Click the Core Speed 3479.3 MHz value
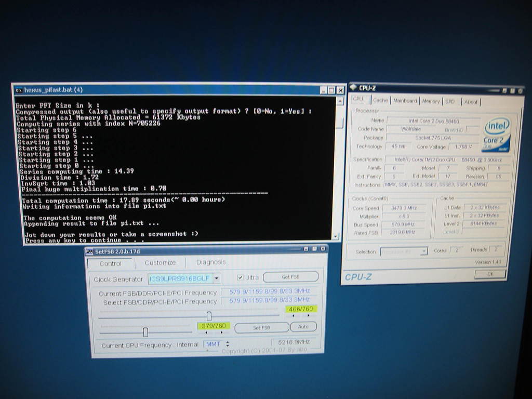 pos(404,208)
